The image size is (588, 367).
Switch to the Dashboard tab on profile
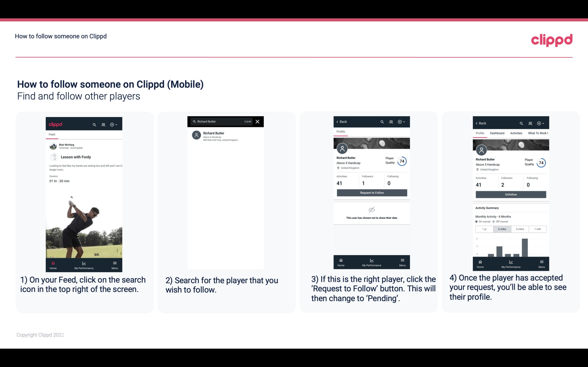pyautogui.click(x=497, y=133)
